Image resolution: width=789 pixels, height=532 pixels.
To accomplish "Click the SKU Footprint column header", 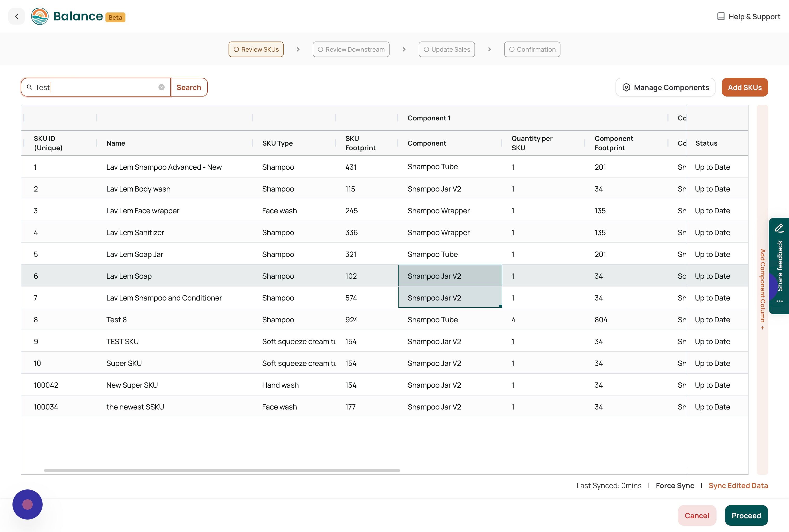I will [x=367, y=143].
